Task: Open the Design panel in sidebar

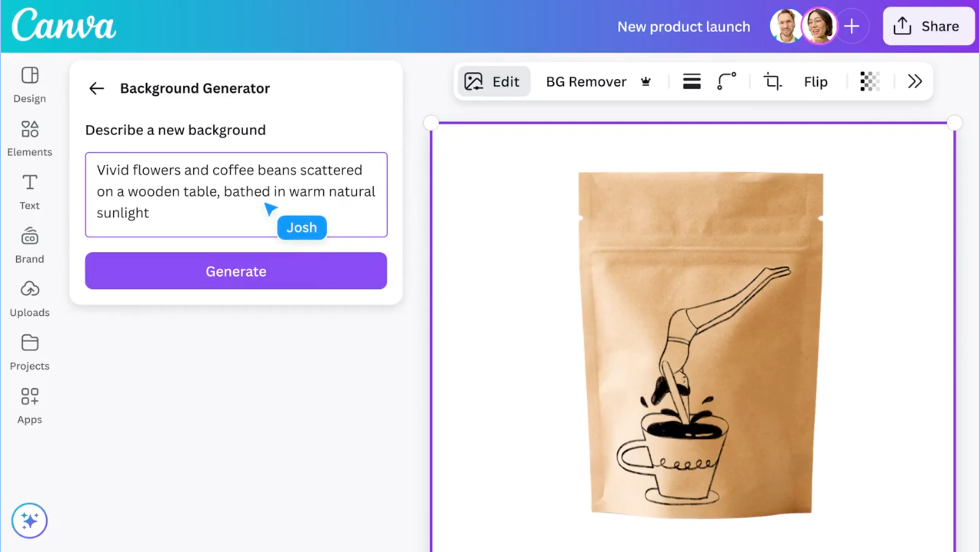Action: point(30,85)
